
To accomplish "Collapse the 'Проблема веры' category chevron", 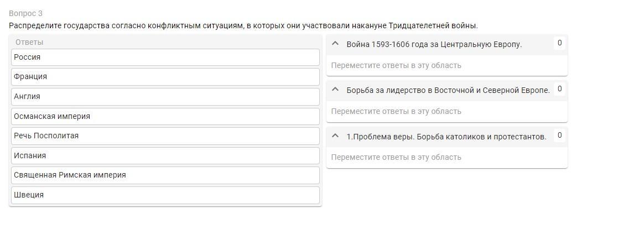I will point(335,136).
